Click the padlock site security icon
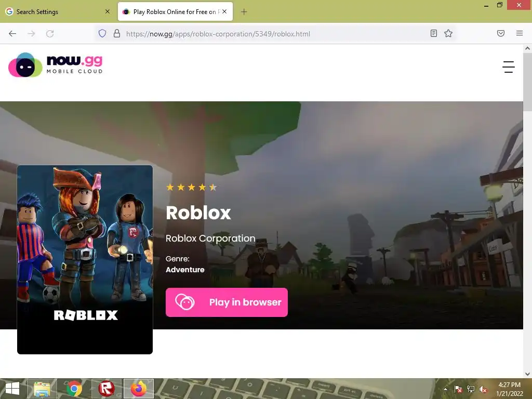This screenshot has width=532, height=399. 117,33
